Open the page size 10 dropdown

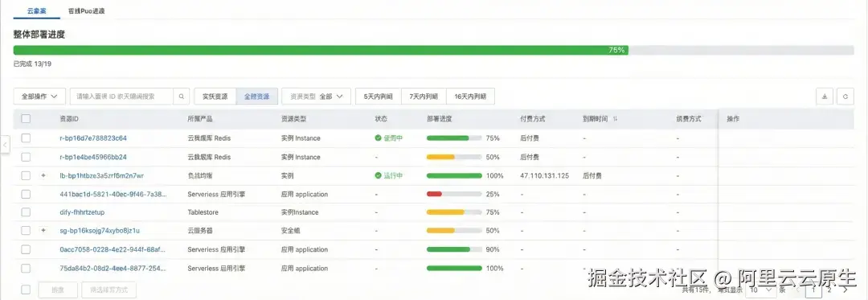[x=762, y=290]
